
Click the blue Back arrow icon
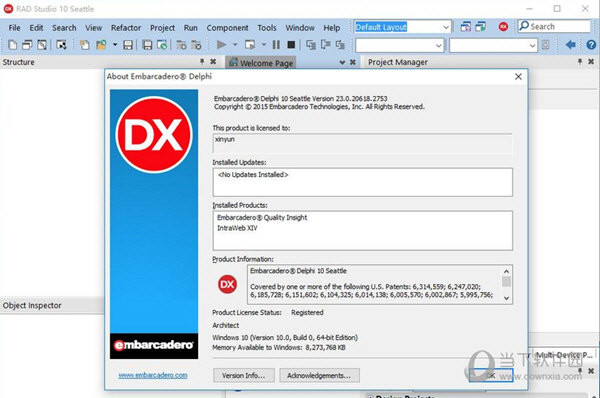571,45
